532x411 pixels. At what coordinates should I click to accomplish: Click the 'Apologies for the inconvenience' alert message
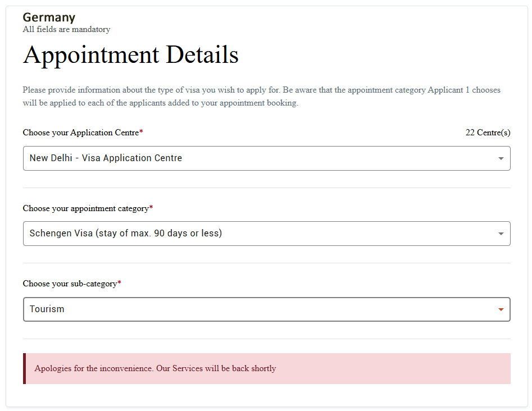click(267, 369)
